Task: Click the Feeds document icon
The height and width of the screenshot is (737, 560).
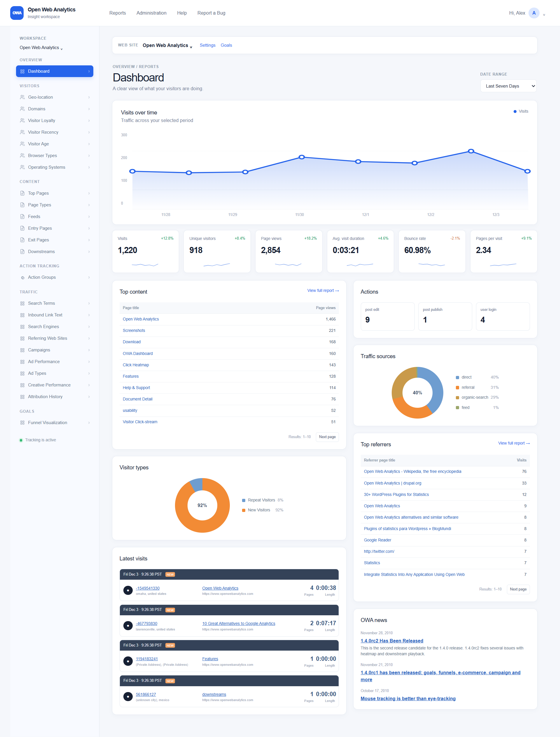Action: [22, 217]
